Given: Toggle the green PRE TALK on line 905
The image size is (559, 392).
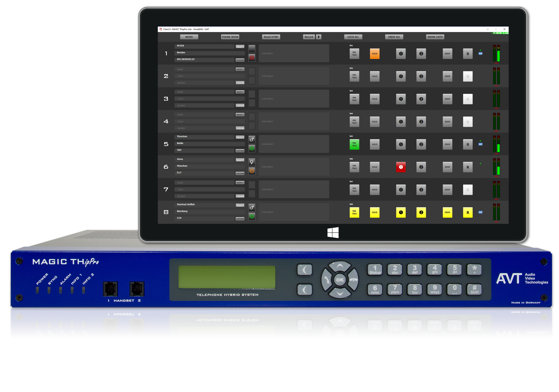Looking at the screenshot, I should [x=354, y=144].
